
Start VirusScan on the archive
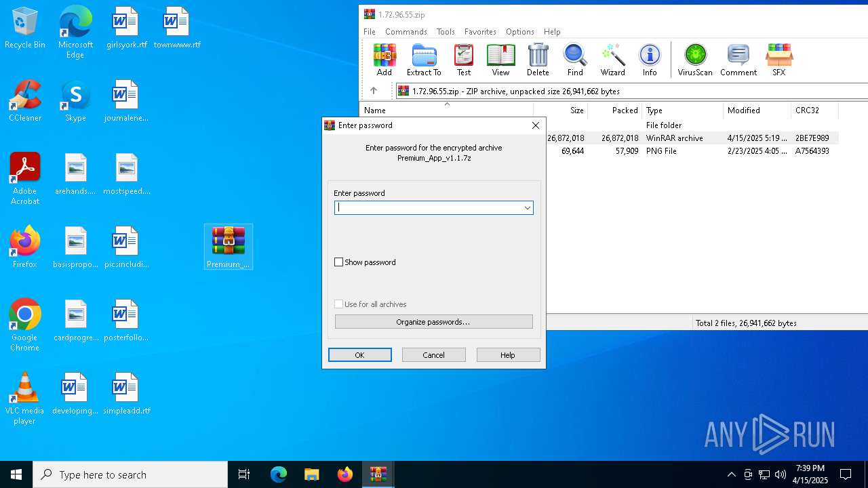pyautogui.click(x=695, y=60)
